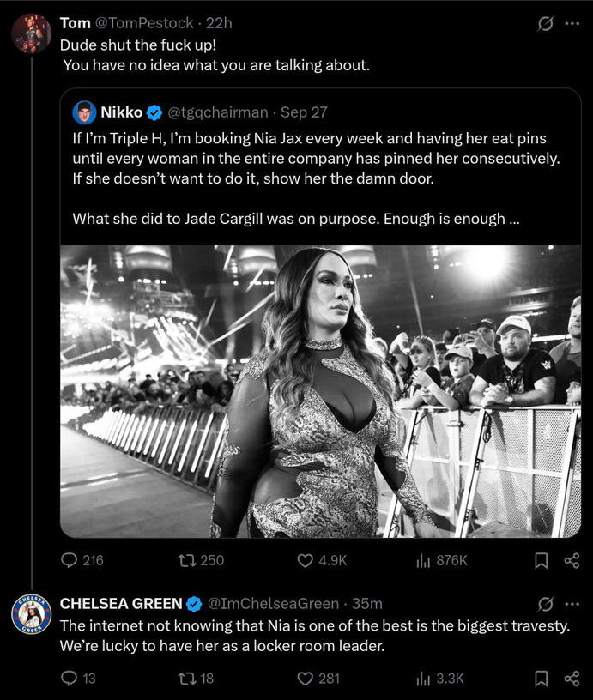Click Grok icon on Chelsea Green's post
Screen dimensions: 593x700
pyautogui.click(x=545, y=604)
